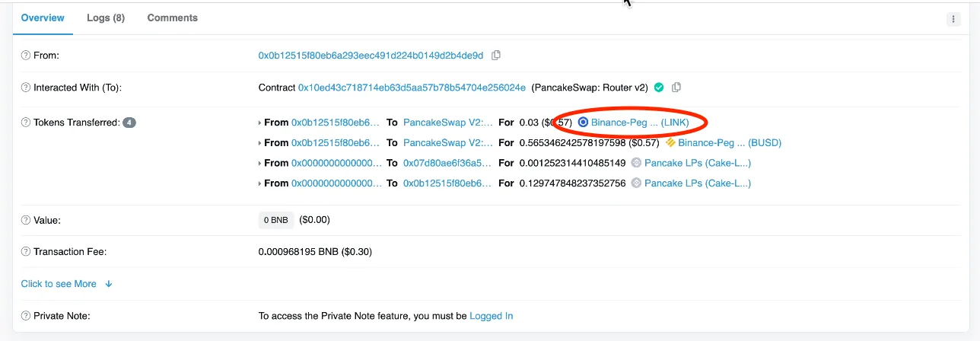The width and height of the screenshot is (980, 341).
Task: Click help icon beside Value label
Action: click(x=26, y=220)
